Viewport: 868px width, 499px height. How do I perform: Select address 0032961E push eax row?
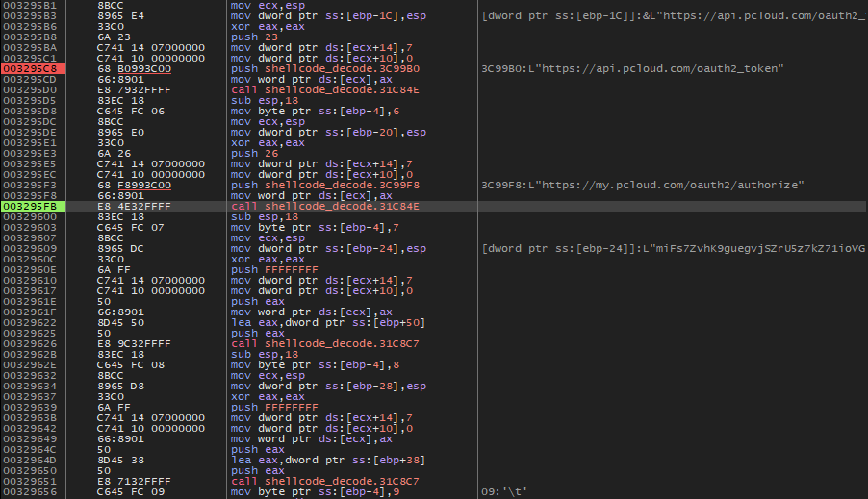click(29, 302)
